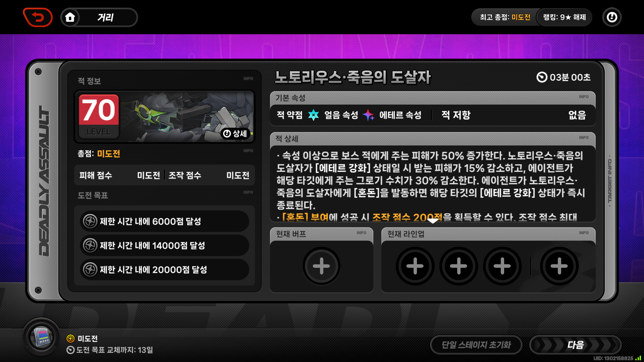Add bangboo in last lineup slot
The image size is (644, 362).
click(559, 266)
